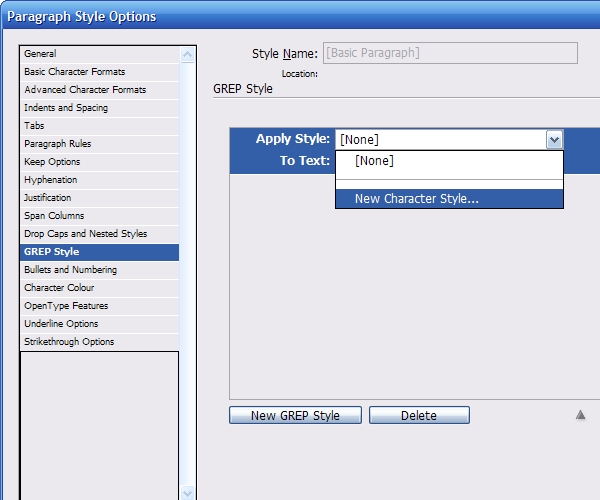600x500 pixels.
Task: Select GREP Style category
Action: pos(99,252)
